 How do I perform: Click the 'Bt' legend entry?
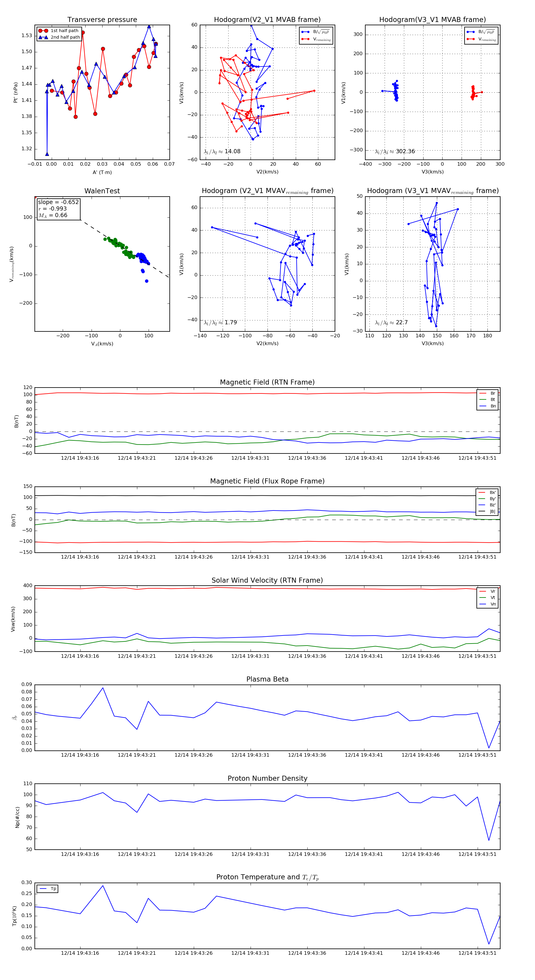(488, 399)
